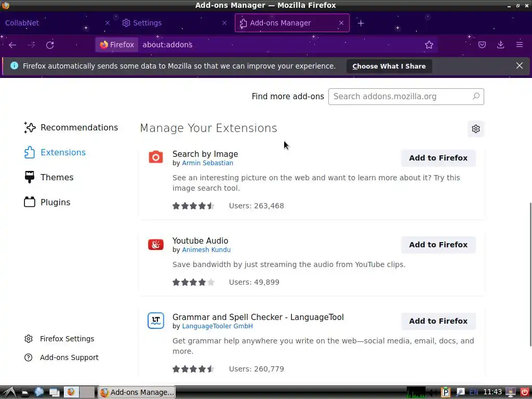Open the taskbar start menu icon

pos(8,392)
